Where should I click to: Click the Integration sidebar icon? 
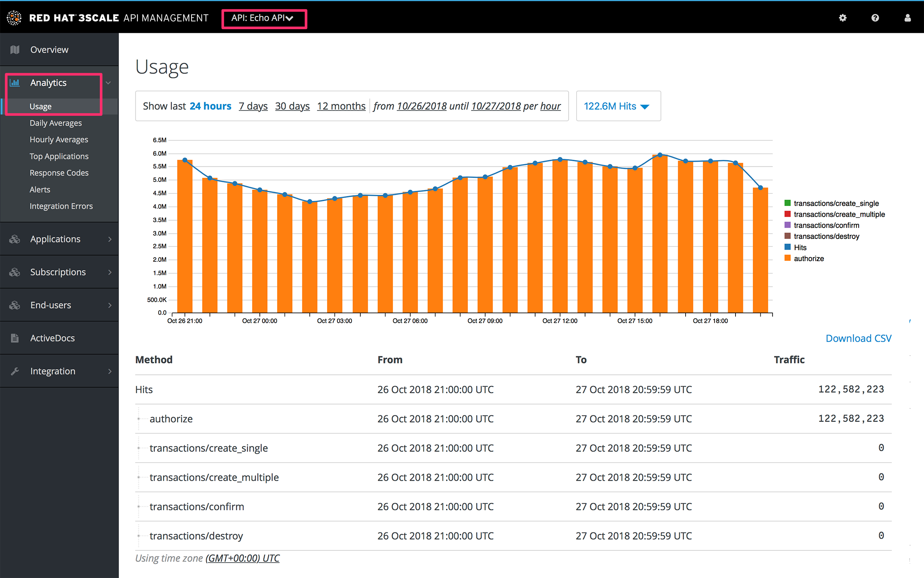coord(15,371)
